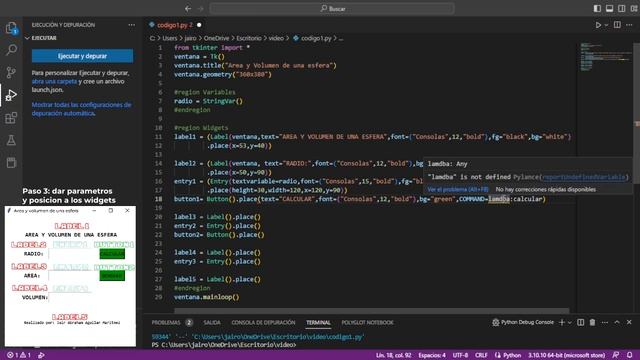The width and height of the screenshot is (640, 360).
Task: Split the editor to the right
Action: pos(617,25)
